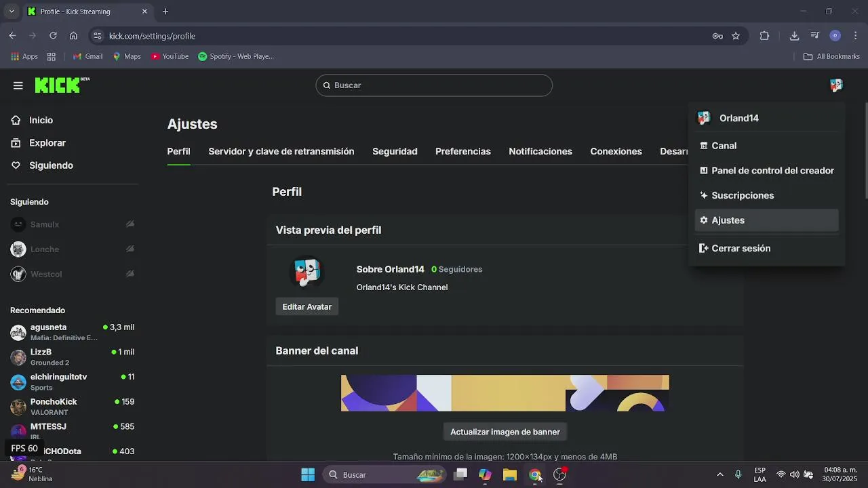Open the YouTube bookmark
The image size is (868, 488).
tap(170, 57)
